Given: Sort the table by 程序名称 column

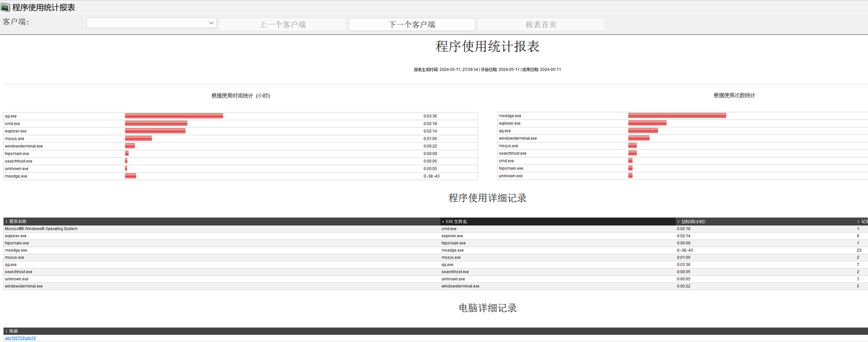Looking at the screenshot, I should tap(222, 222).
